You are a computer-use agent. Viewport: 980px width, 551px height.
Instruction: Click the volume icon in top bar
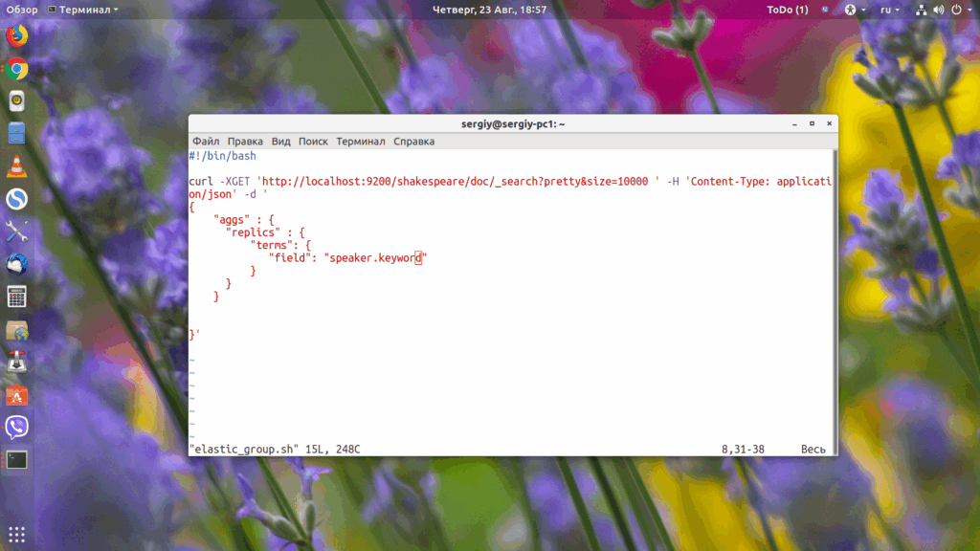[939, 10]
